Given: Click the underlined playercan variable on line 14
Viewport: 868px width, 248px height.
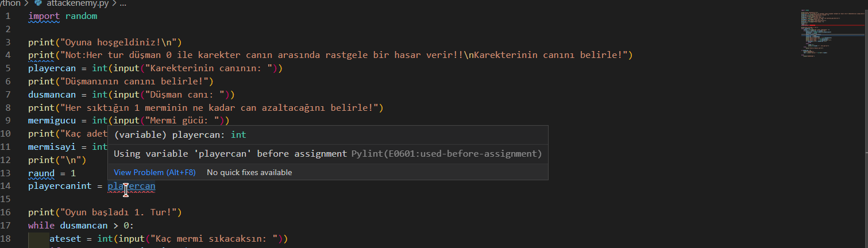Looking at the screenshot, I should pyautogui.click(x=132, y=187).
